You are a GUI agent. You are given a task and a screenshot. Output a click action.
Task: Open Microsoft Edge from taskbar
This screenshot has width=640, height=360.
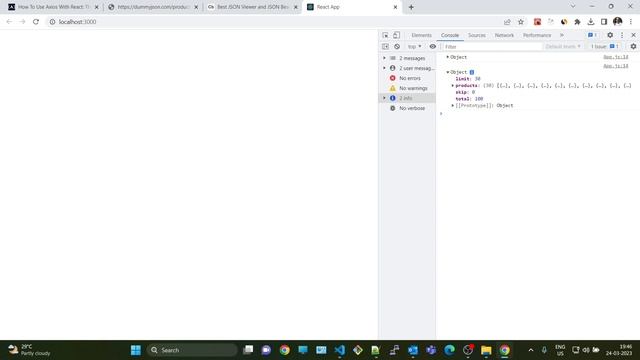coord(449,350)
